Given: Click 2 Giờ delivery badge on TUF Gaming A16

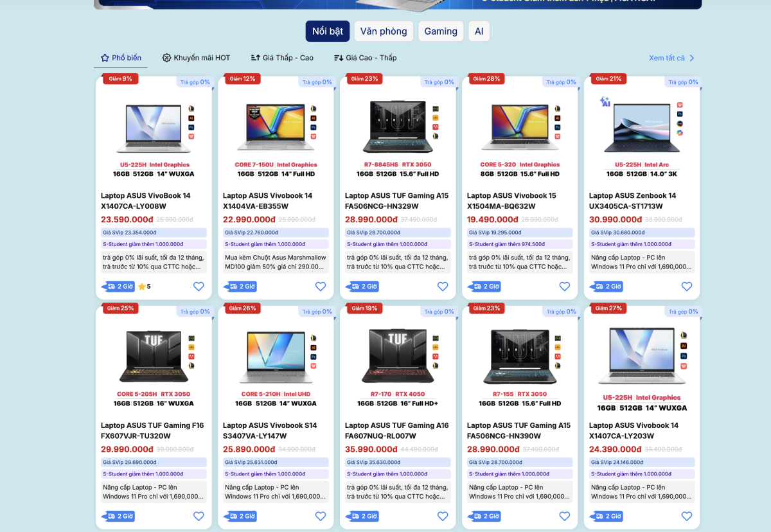Looking at the screenshot, I should click(x=362, y=516).
